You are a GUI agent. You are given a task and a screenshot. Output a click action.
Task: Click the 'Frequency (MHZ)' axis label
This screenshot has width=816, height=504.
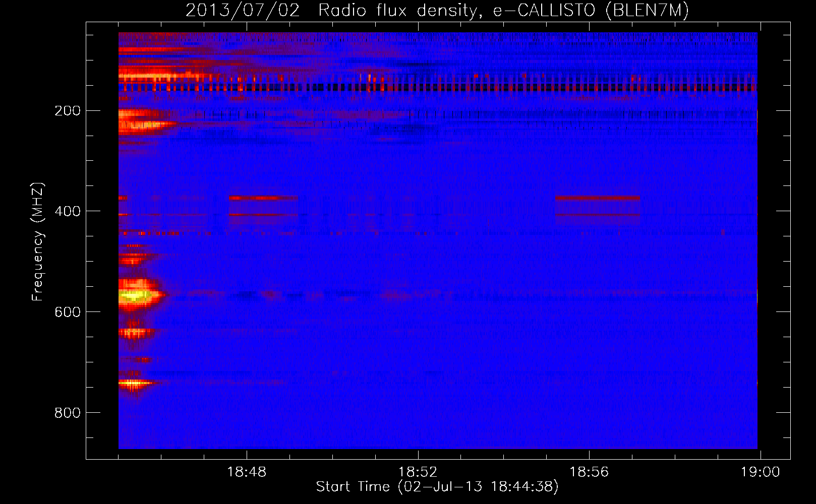click(38, 242)
